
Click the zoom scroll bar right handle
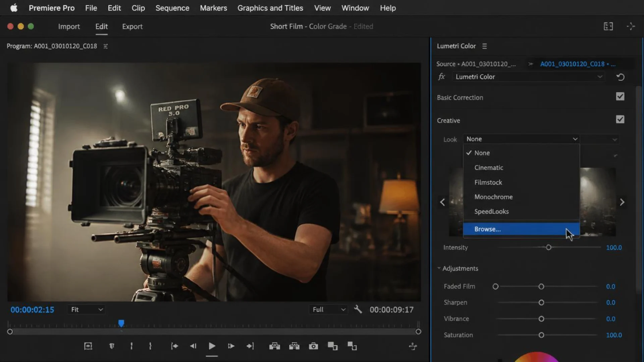tap(418, 331)
